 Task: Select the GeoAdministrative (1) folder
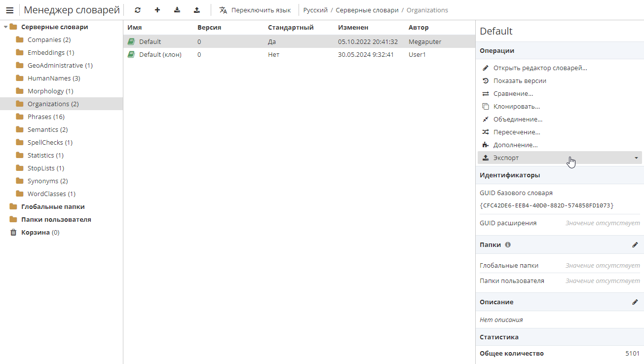[61, 65]
